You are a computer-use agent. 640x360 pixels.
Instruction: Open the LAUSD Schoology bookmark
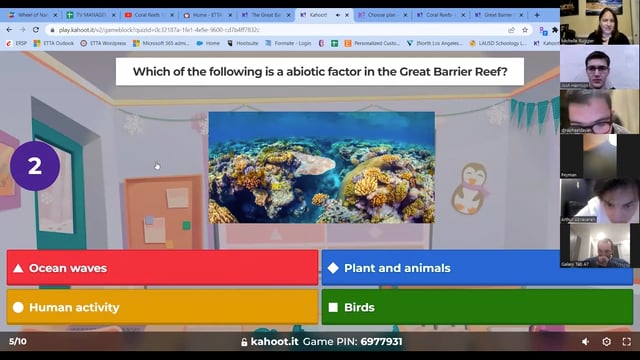pos(498,43)
